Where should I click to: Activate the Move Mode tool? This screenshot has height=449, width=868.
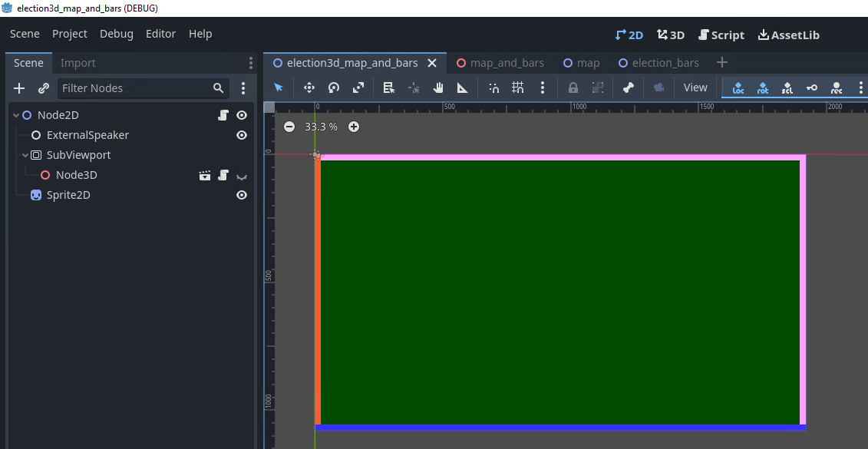309,87
